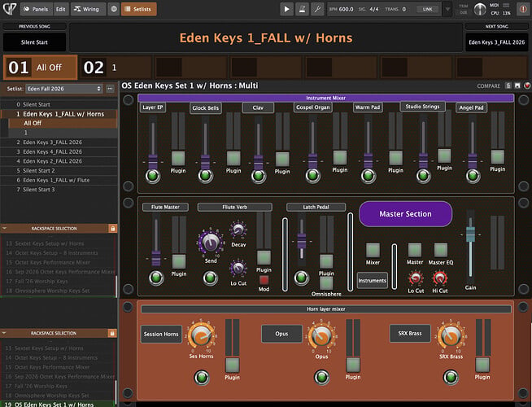Click the lock icon on upper Rackspace Selection
Image resolution: width=532 pixels, height=407 pixels.
[112, 229]
